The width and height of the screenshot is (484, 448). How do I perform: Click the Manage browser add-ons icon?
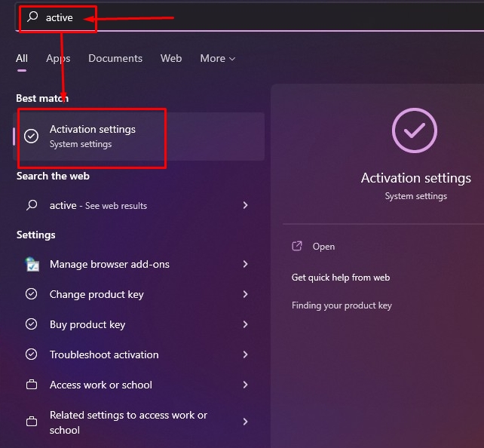32,264
